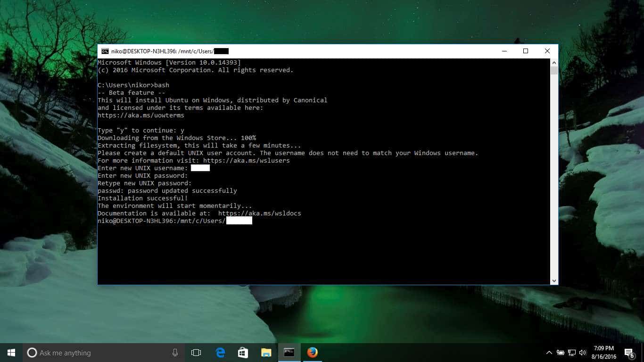Screen dimensions: 644x362
Task: Click the "Microsoft Windows [Version 10.0.14393]" line
Action: pos(169,63)
